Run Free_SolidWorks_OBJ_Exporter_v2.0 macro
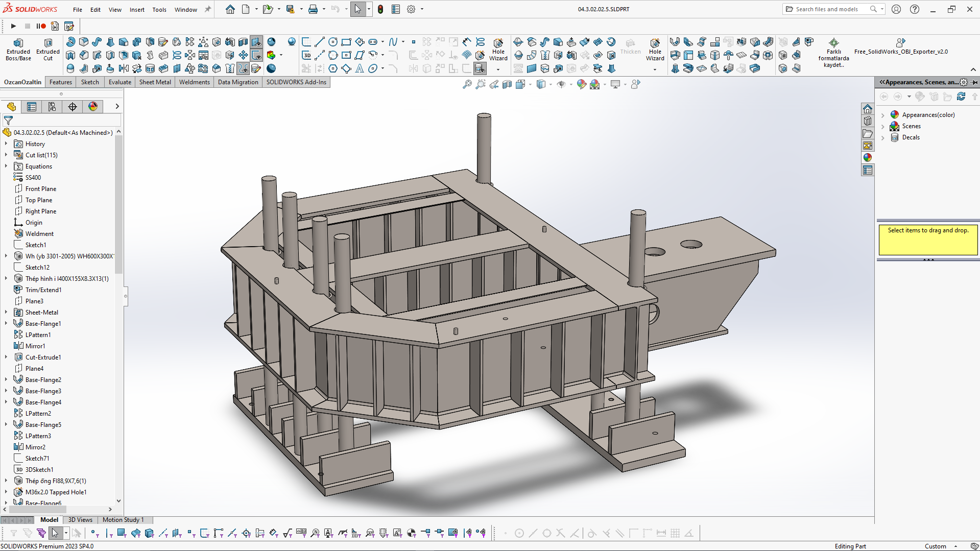The height and width of the screenshot is (551, 980). [901, 46]
